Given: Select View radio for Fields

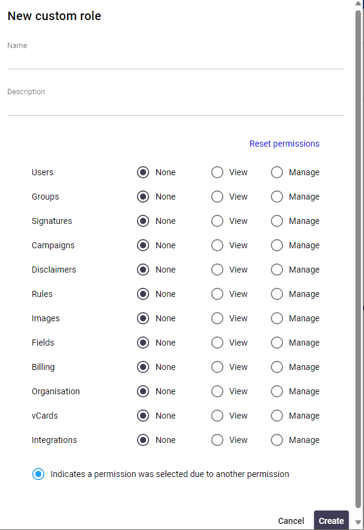Looking at the screenshot, I should (x=217, y=342).
